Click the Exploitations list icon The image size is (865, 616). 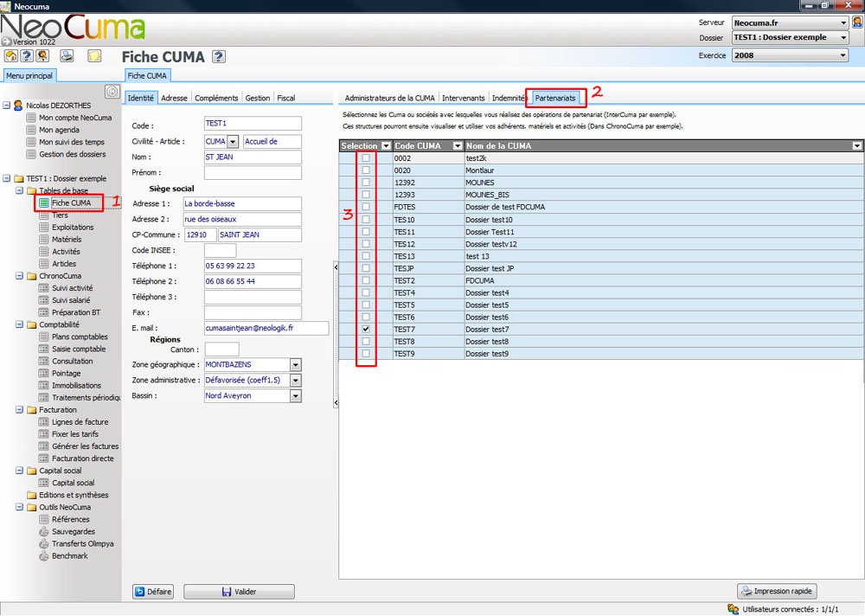pos(44,228)
